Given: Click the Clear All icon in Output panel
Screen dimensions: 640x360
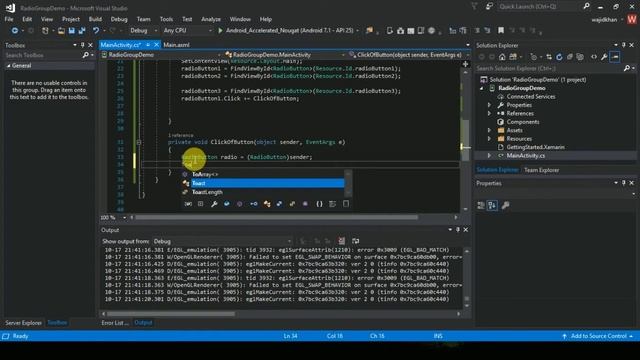Looking at the screenshot, I should (x=342, y=241).
